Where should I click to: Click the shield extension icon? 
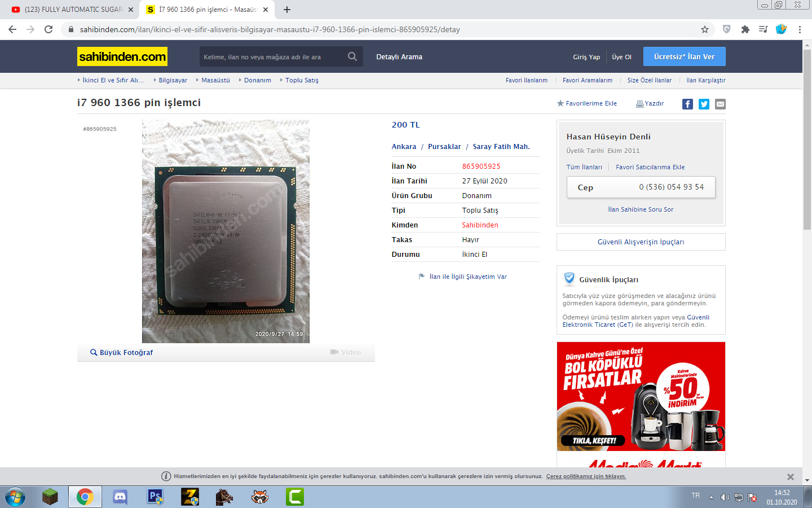726,29
